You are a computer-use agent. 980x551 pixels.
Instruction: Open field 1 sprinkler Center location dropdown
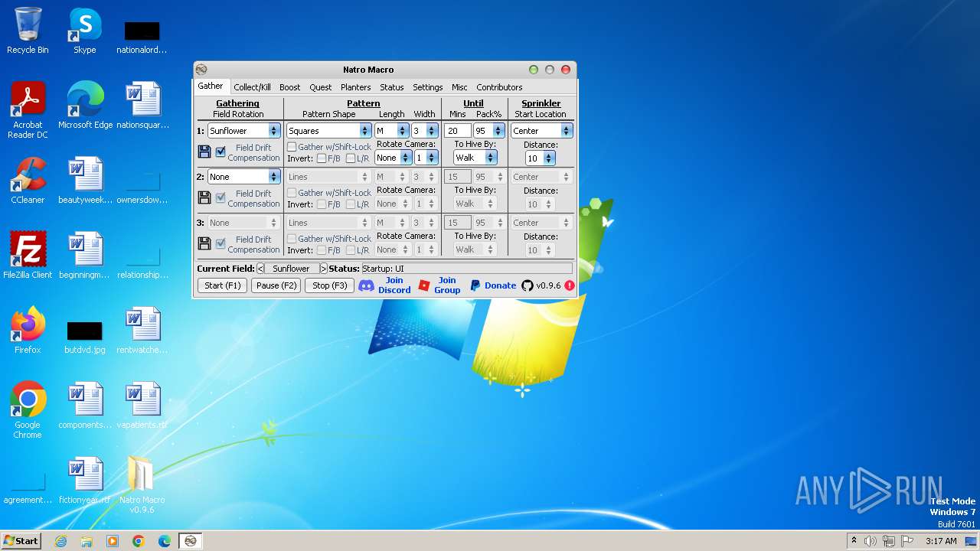(542, 131)
